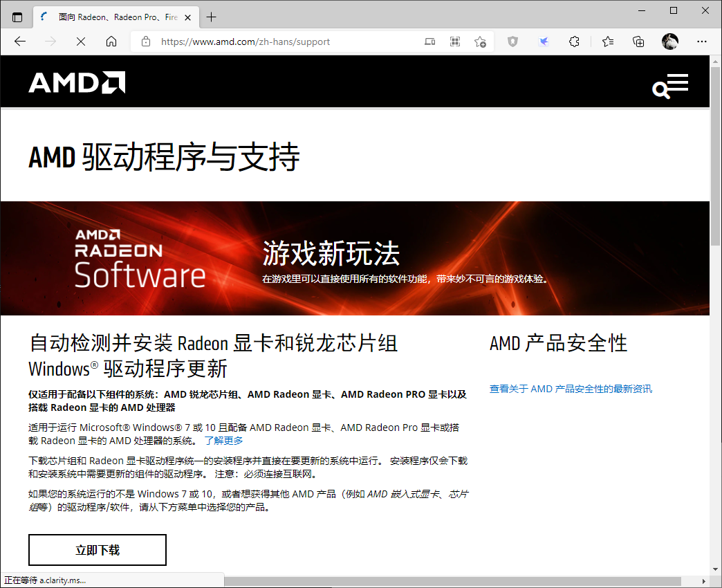Viewport: 722px width, 588px height.
Task: Click the 了解更多 link
Action: tap(224, 441)
